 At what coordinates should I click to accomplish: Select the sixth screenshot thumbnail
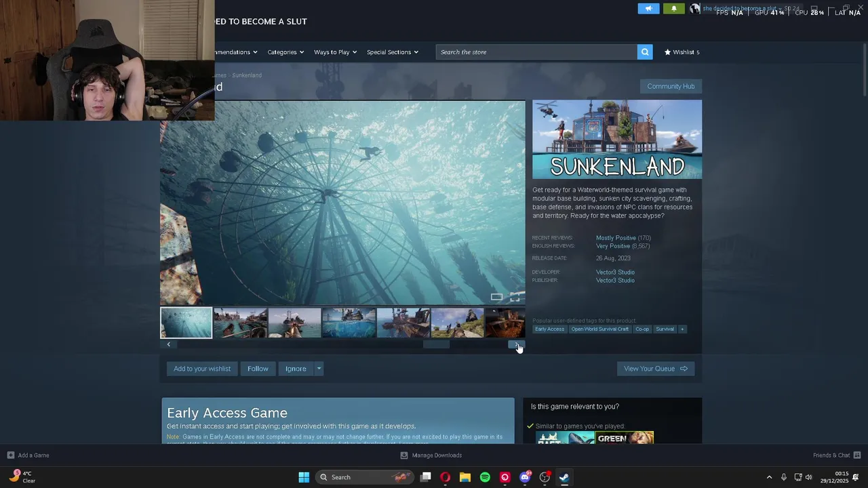[457, 323]
